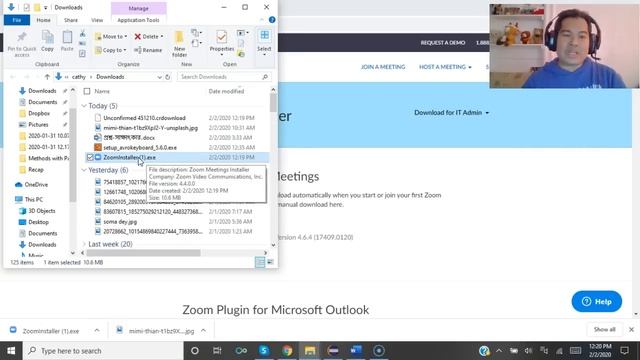Switch to large icons view in status bar
Viewport: 640px width, 360px height.
click(x=270, y=262)
